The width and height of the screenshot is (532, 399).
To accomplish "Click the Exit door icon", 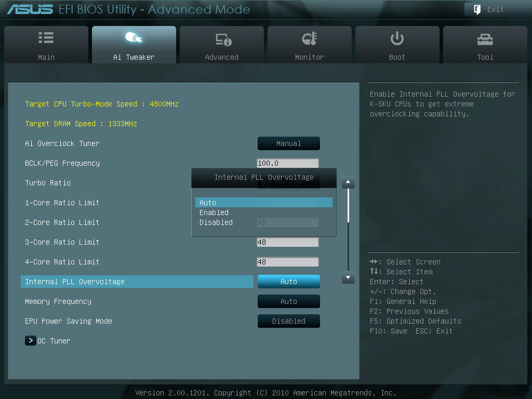I will pos(477,9).
